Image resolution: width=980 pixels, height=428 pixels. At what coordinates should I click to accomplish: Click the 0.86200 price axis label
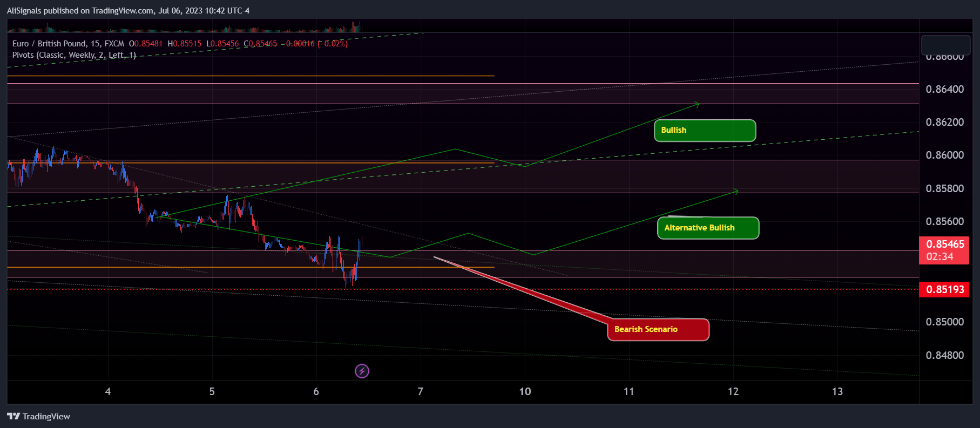click(x=944, y=123)
